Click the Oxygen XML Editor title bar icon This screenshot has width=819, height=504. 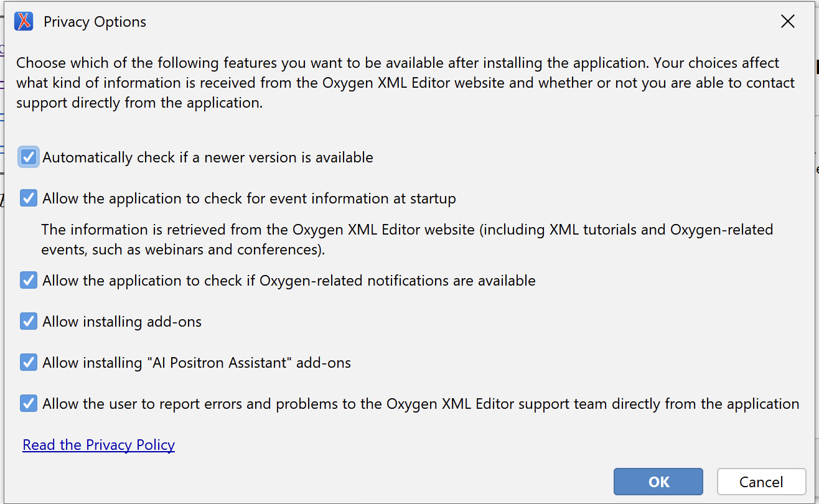[24, 22]
